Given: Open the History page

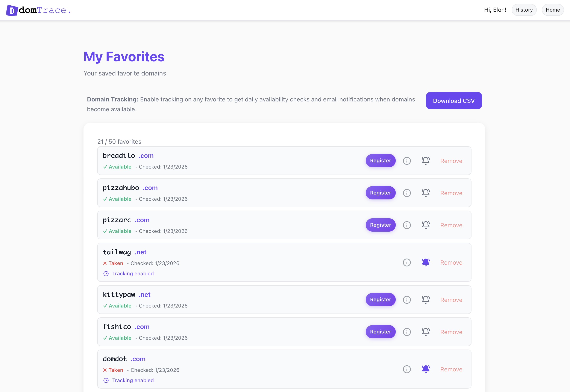Looking at the screenshot, I should click(524, 10).
